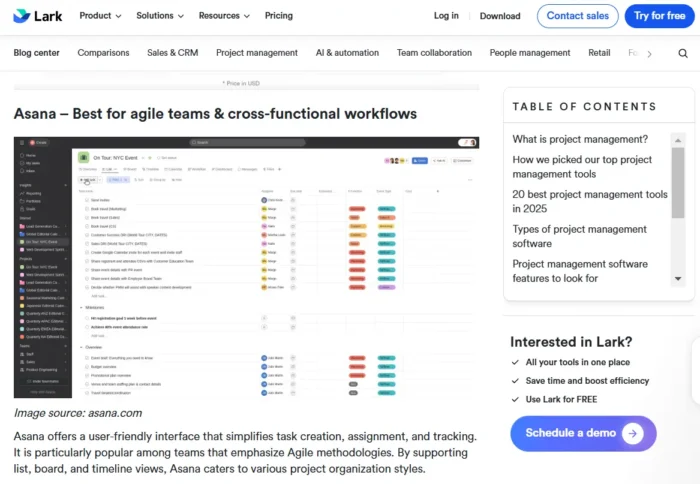This screenshot has width=700, height=484.
Task: Expand the Solutions dropdown
Action: point(159,16)
